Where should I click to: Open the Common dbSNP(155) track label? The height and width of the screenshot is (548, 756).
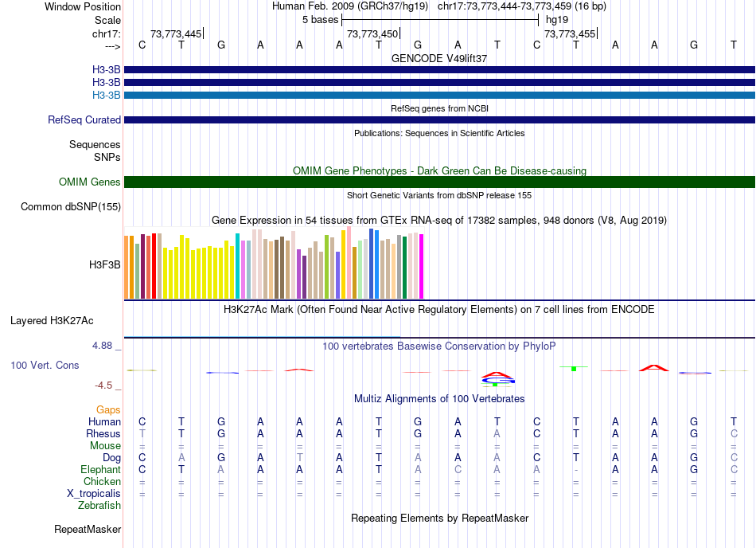pyautogui.click(x=70, y=206)
